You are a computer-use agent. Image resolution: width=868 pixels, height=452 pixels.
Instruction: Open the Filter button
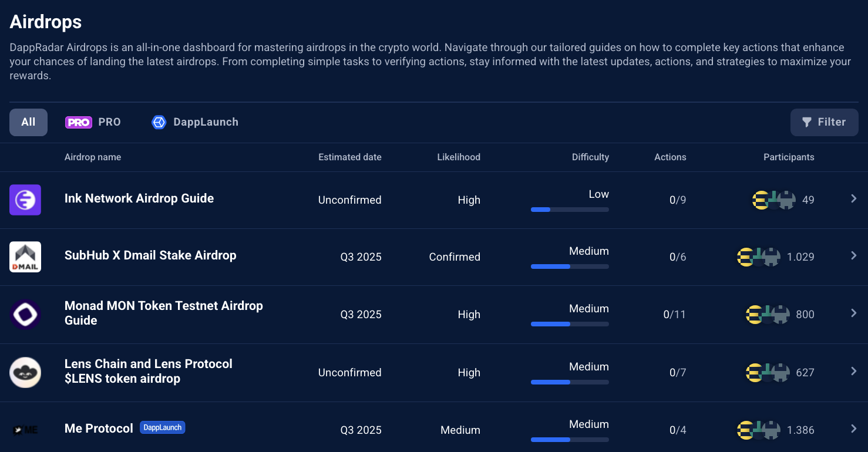pyautogui.click(x=824, y=122)
